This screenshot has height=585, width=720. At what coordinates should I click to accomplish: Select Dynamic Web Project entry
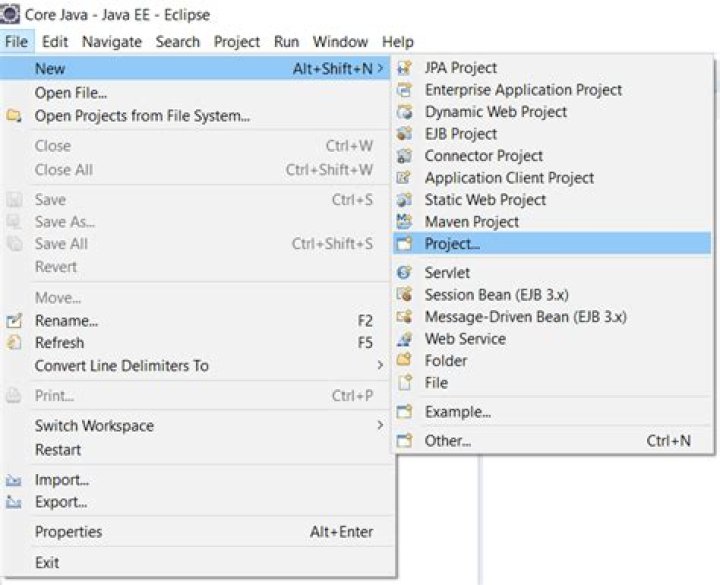(552, 112)
